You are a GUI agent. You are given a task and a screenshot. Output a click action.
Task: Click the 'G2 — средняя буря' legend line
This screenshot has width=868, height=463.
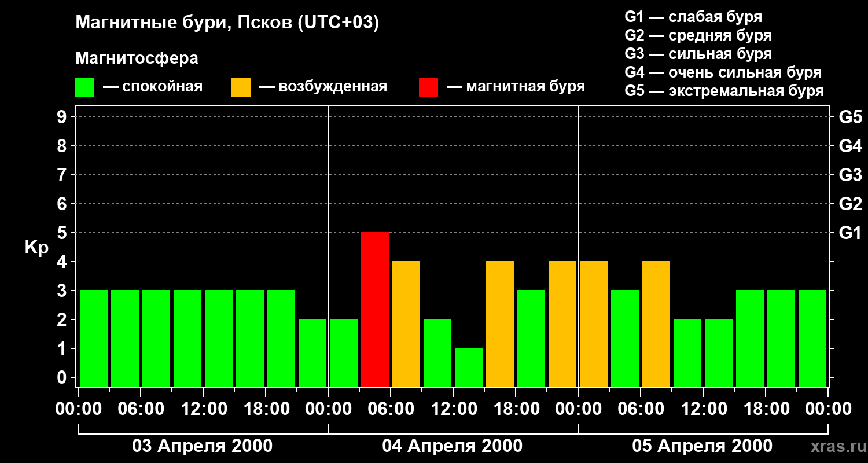click(698, 35)
